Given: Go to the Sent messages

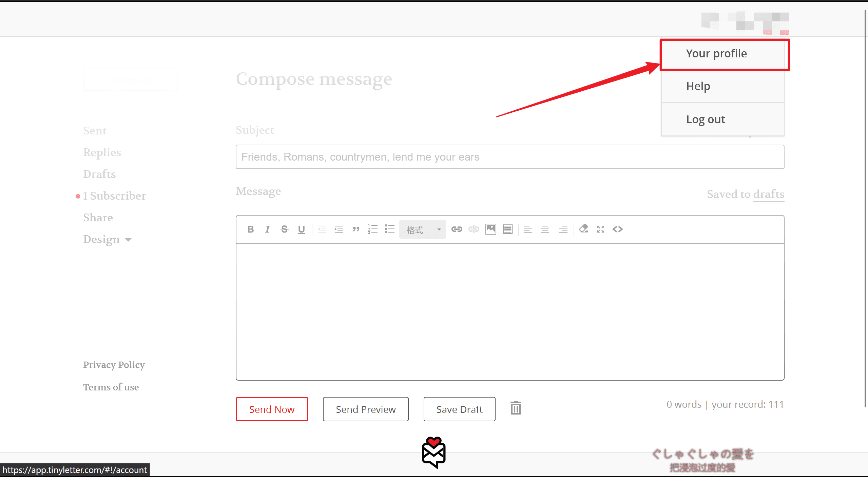Looking at the screenshot, I should tap(95, 131).
